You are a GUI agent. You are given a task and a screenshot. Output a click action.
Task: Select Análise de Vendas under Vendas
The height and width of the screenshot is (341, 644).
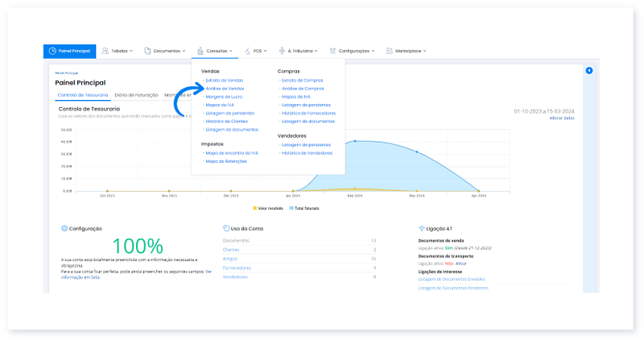point(225,88)
